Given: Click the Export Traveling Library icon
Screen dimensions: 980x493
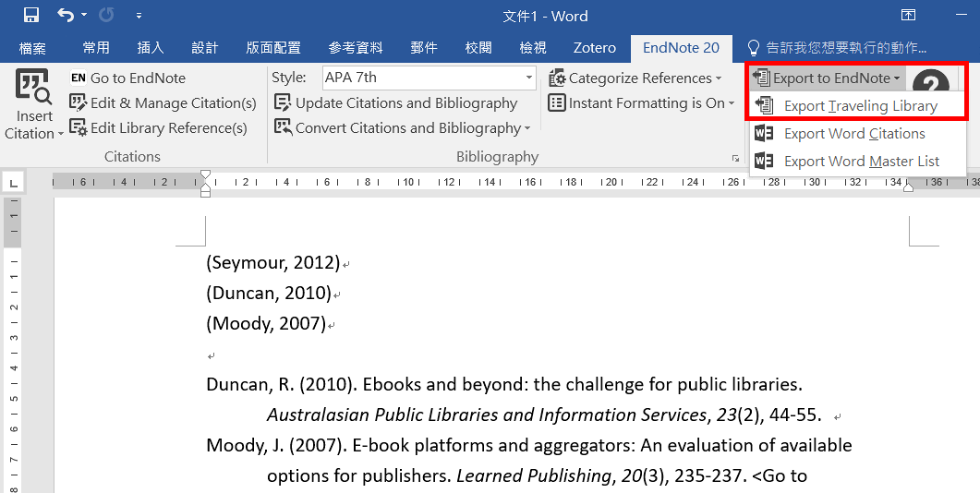Looking at the screenshot, I should coord(764,105).
